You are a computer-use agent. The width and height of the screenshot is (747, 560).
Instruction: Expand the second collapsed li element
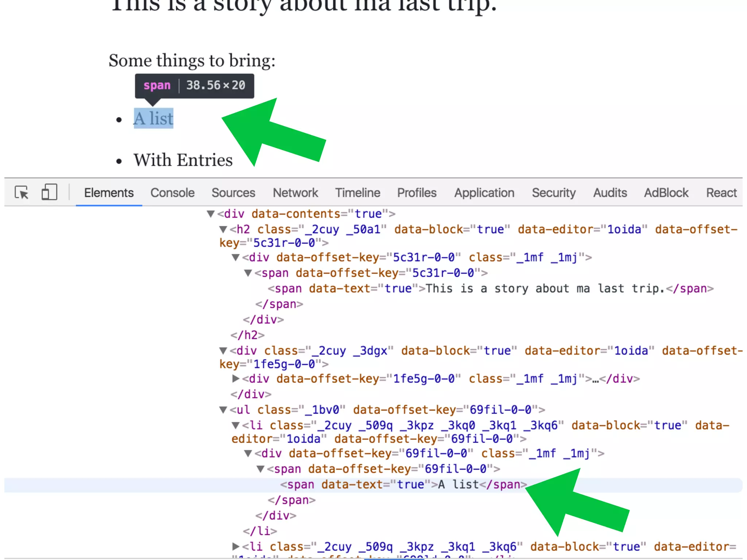click(236, 547)
